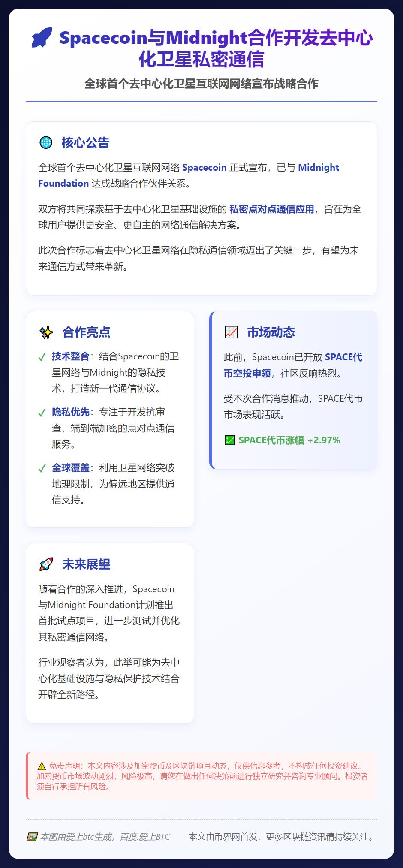The width and height of the screenshot is (403, 868).
Task: Click the 合作亮点 heading
Action: coord(86,332)
